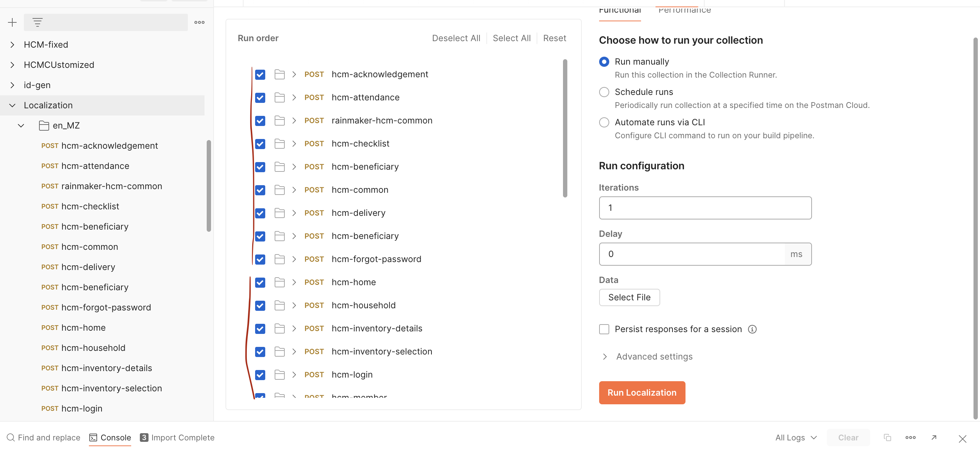Click the sidebar collections scrollbar
This screenshot has height=457, width=980.
[209, 186]
